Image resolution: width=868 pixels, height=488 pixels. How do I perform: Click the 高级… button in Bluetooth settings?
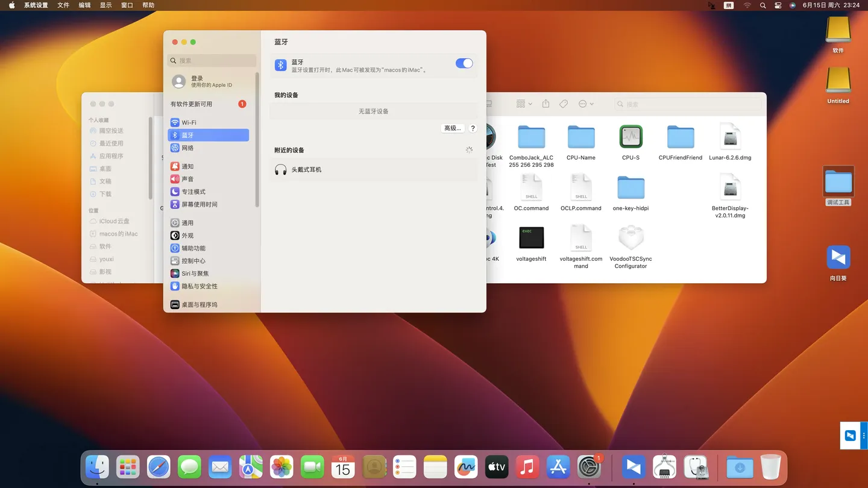click(453, 128)
